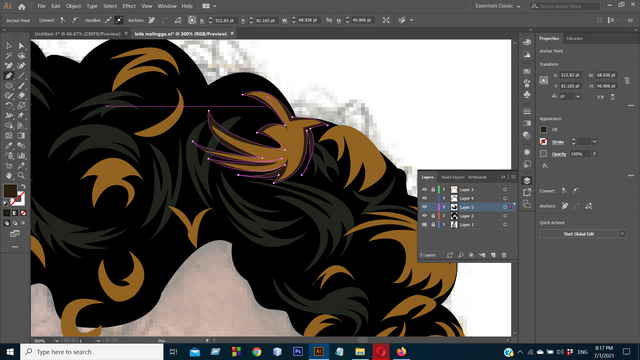Open Layers panel icon in dock
The width and height of the screenshot is (640, 360).
[527, 180]
